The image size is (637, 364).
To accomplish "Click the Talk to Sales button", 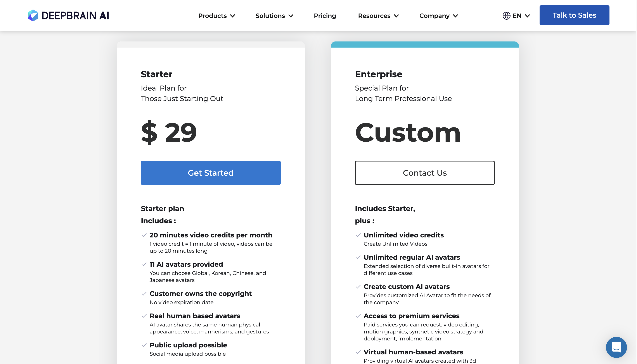I will tap(574, 15).
